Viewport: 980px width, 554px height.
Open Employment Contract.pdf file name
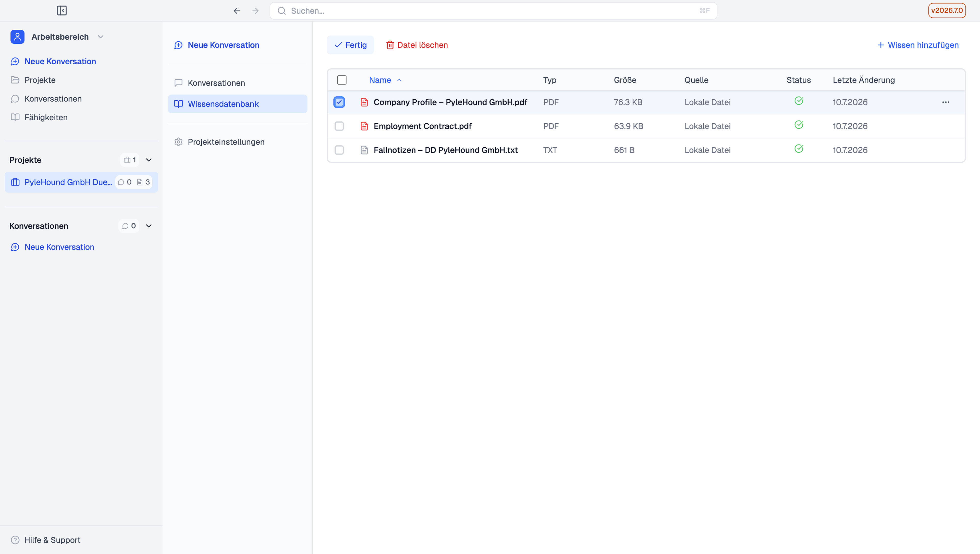pos(422,126)
